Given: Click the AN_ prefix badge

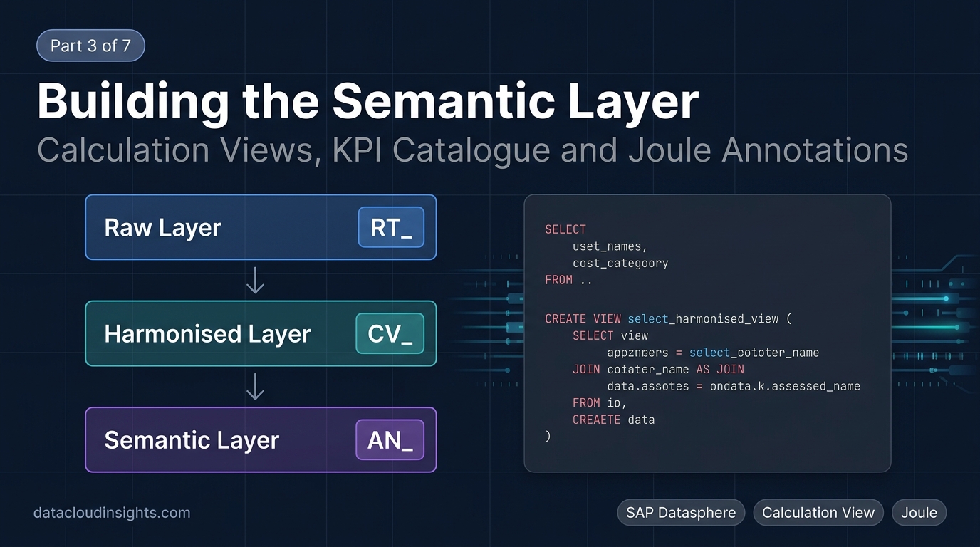Looking at the screenshot, I should 390,439.
